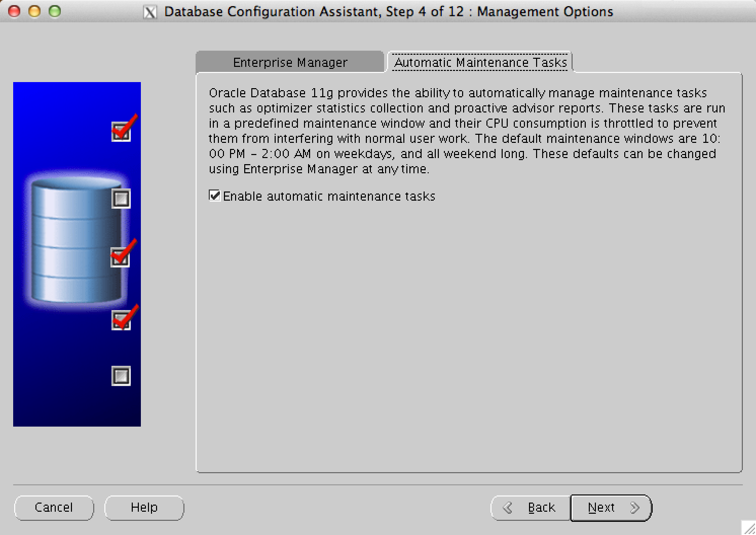Image resolution: width=756 pixels, height=535 pixels.
Task: Switch to the Enterprise Manager tab
Action: 289,62
